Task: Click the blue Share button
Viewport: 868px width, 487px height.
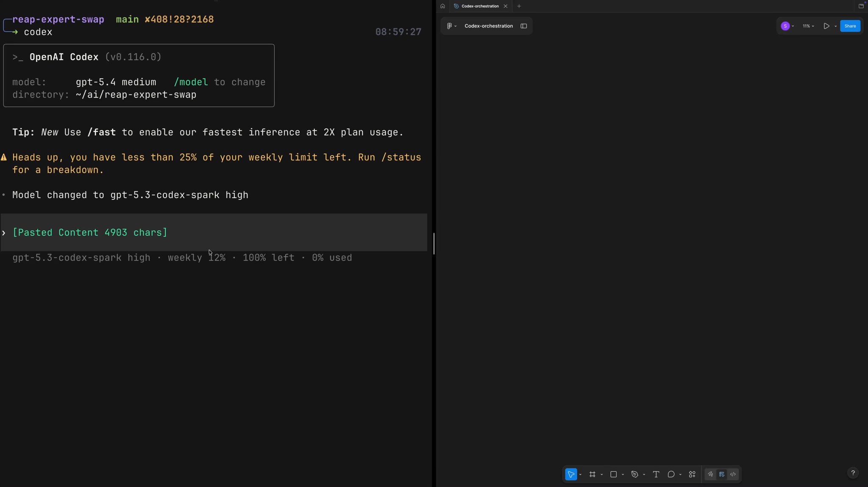Action: pos(850,26)
